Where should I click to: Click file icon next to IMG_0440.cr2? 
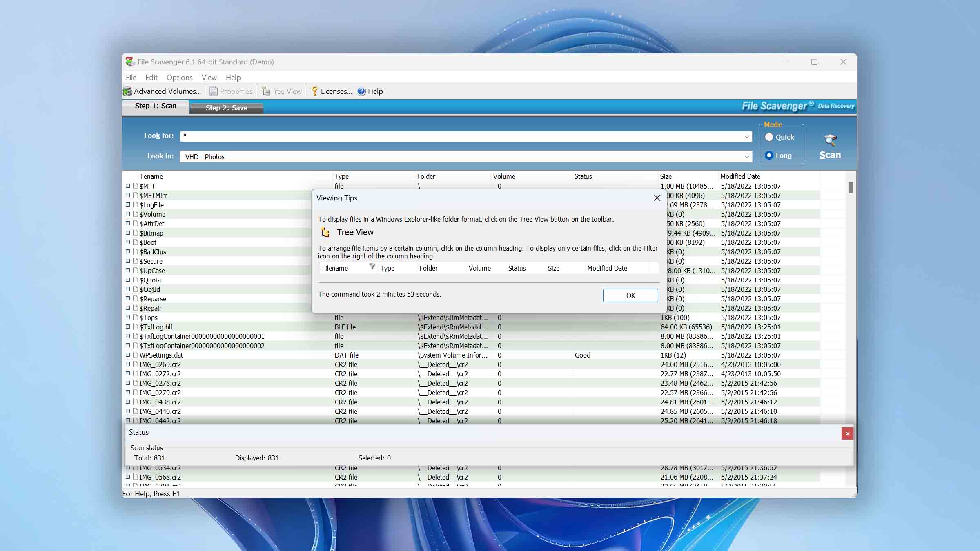pyautogui.click(x=135, y=411)
